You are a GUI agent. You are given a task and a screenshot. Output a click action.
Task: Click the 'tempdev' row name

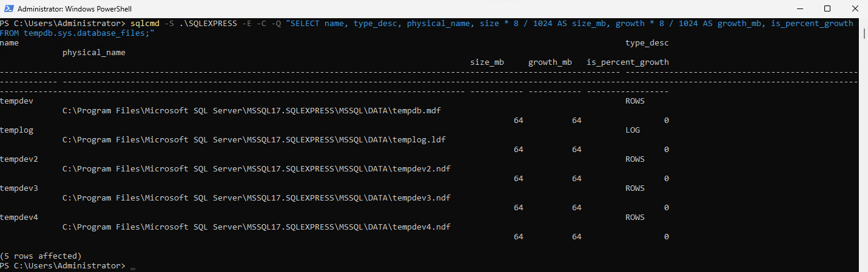pyautogui.click(x=17, y=101)
